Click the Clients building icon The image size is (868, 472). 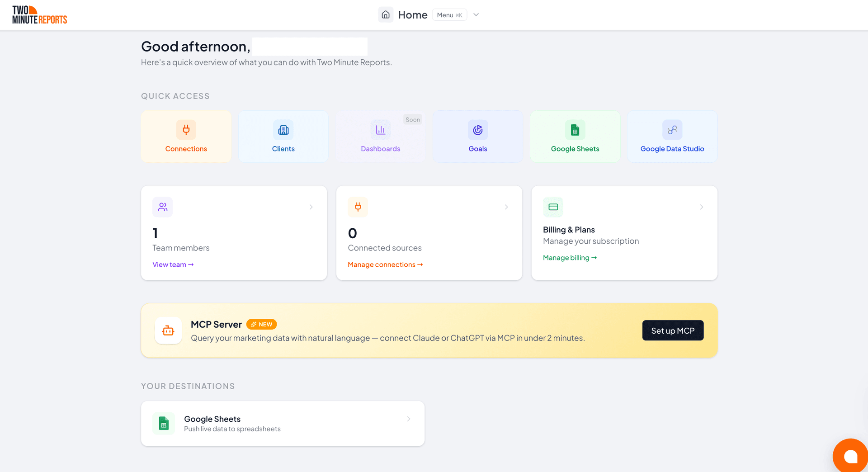click(283, 130)
